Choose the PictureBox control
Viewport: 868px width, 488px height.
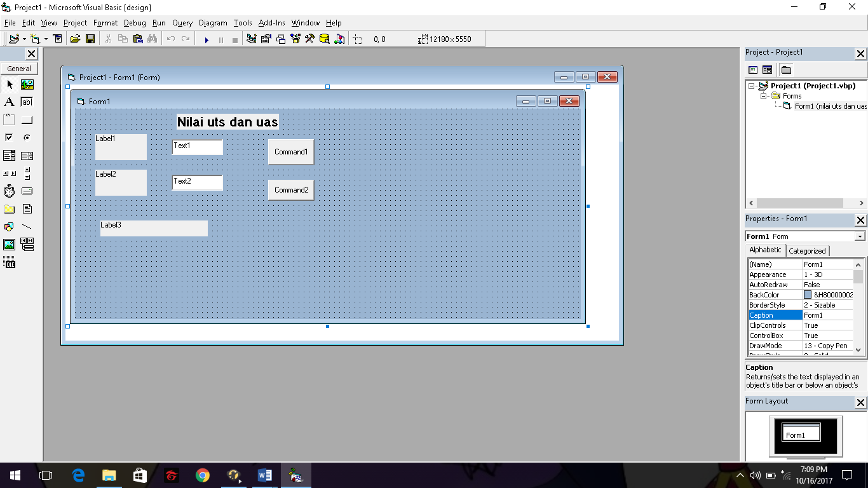[x=26, y=85]
